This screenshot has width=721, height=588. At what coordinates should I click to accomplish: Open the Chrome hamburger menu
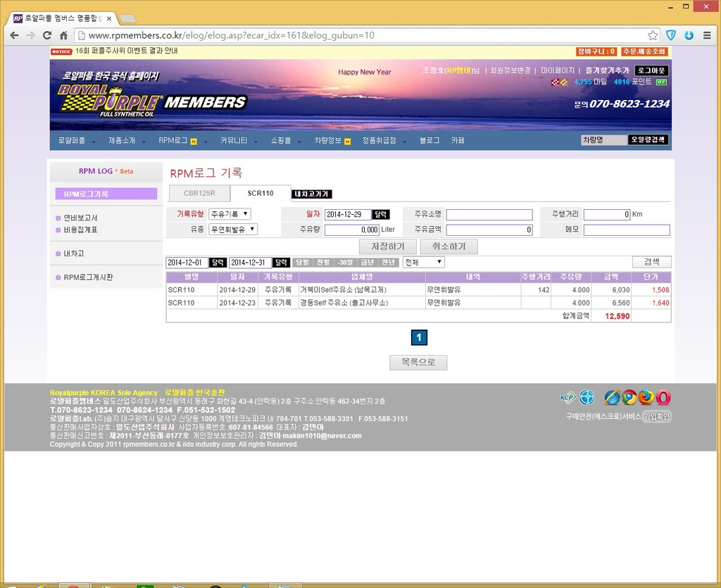(x=707, y=35)
